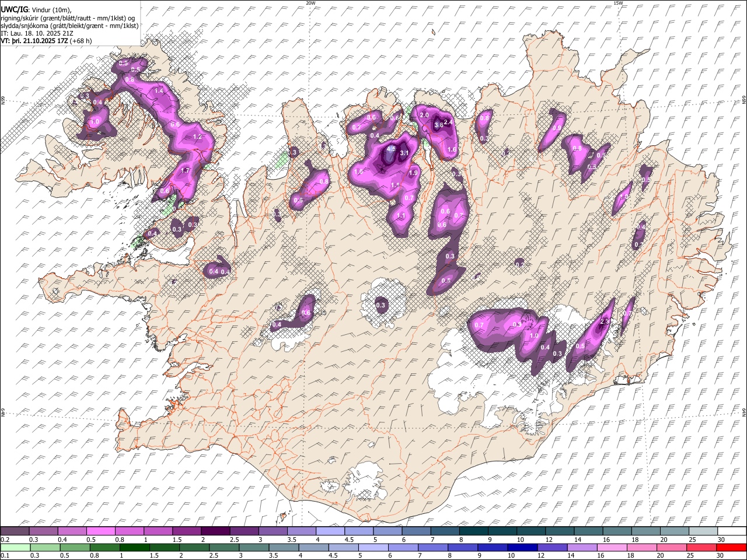Image resolution: width=747 pixels, height=560 pixels.
Task: Click the 1.2 value in the Westfjords band
Action: pyautogui.click(x=197, y=137)
